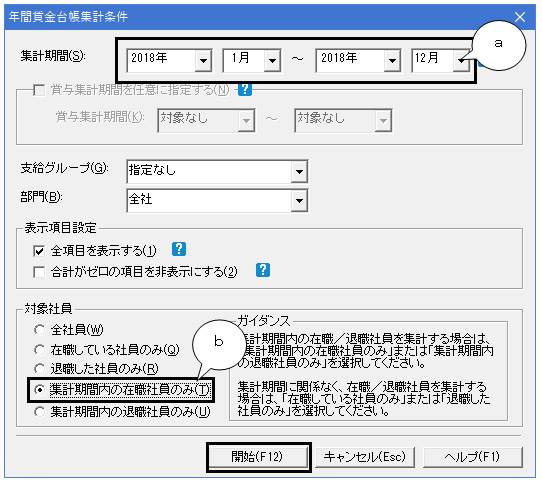
Task: Click the 年間賃金台帳集計条件 title bar text
Action: [68, 17]
